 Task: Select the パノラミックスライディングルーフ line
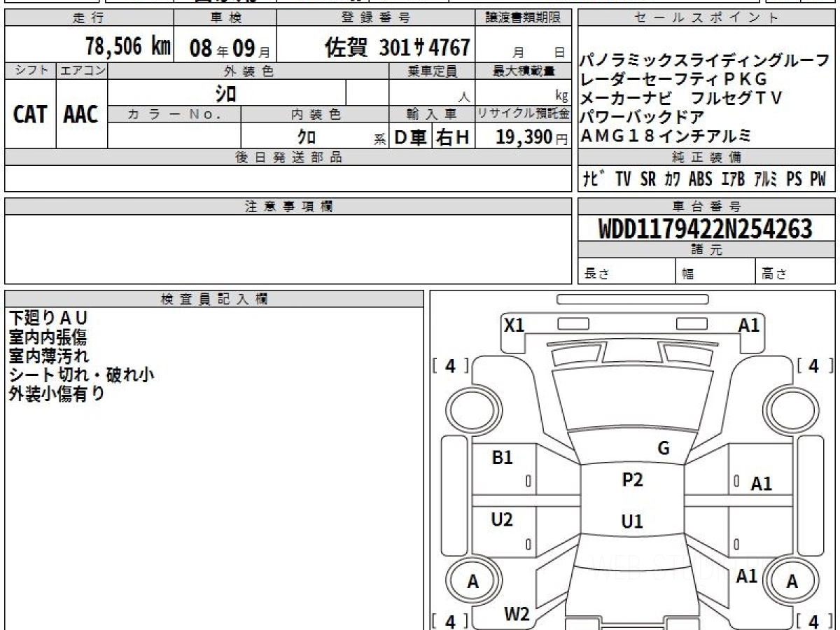pos(706,61)
